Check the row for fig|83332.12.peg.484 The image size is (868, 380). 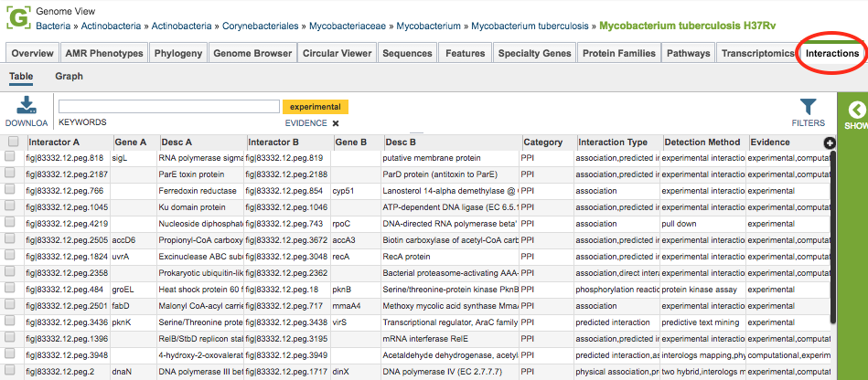(10, 289)
